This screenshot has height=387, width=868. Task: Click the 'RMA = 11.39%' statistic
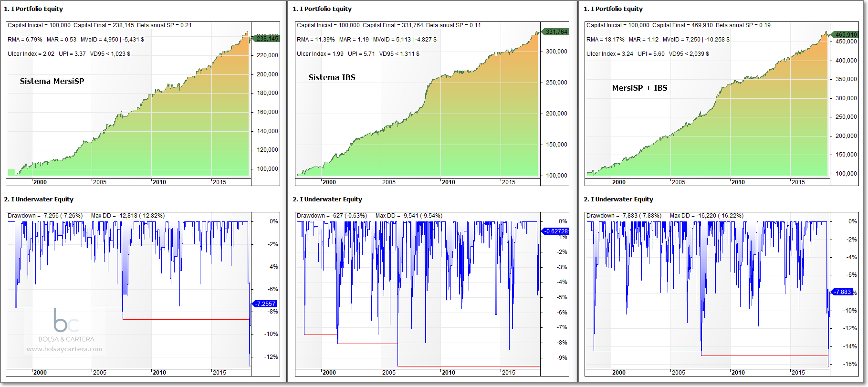(x=316, y=40)
